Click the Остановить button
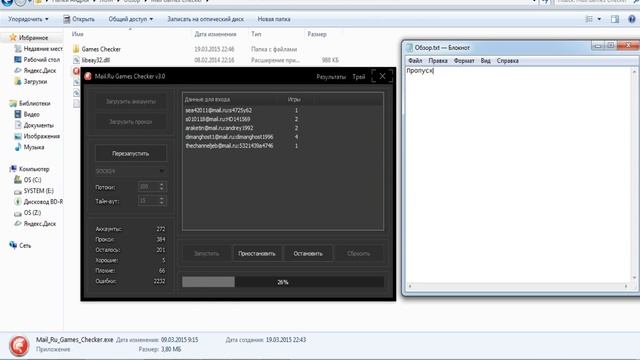 (x=308, y=253)
